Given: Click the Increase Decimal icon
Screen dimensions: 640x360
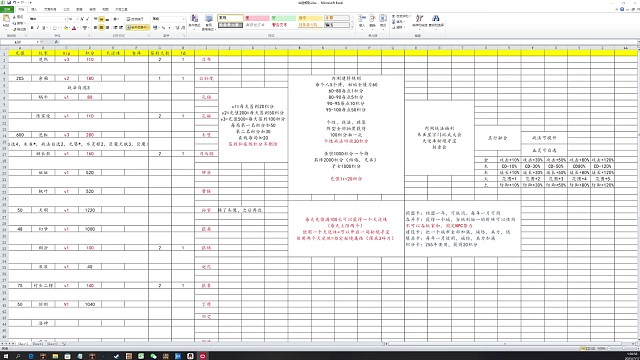Looking at the screenshot, I should pos(178,28).
